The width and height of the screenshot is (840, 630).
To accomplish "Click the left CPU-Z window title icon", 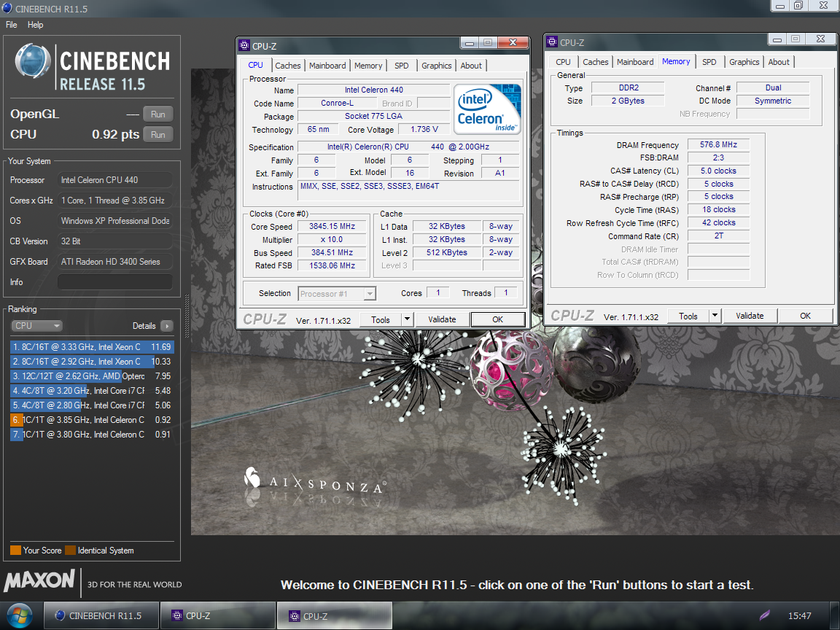I will [244, 45].
